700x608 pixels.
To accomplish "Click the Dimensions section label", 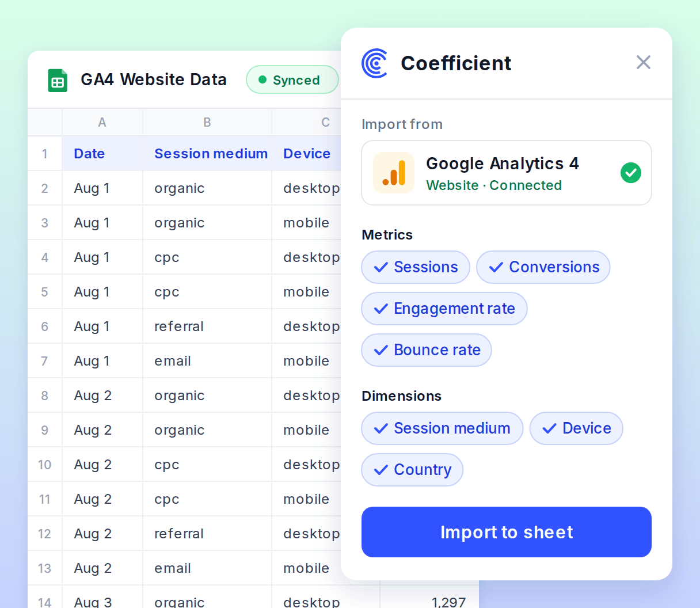I will pos(401,396).
